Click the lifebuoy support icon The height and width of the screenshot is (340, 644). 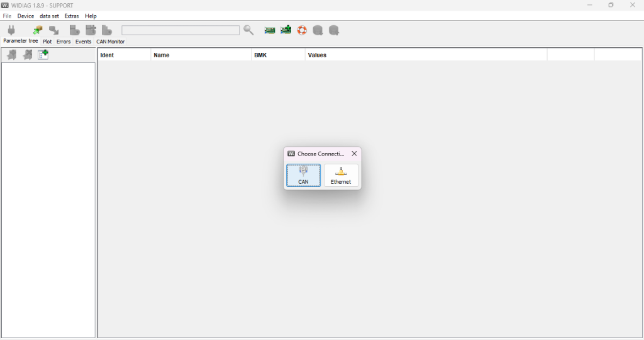[x=302, y=30]
